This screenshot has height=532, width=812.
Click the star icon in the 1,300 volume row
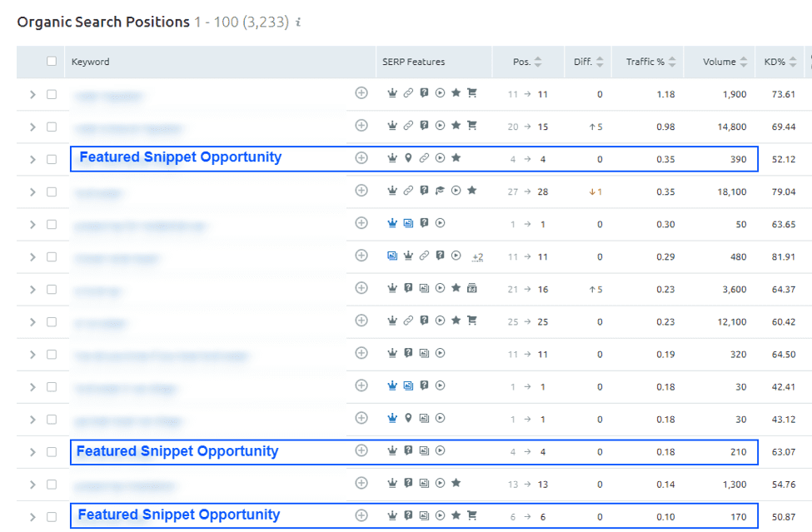point(456,483)
